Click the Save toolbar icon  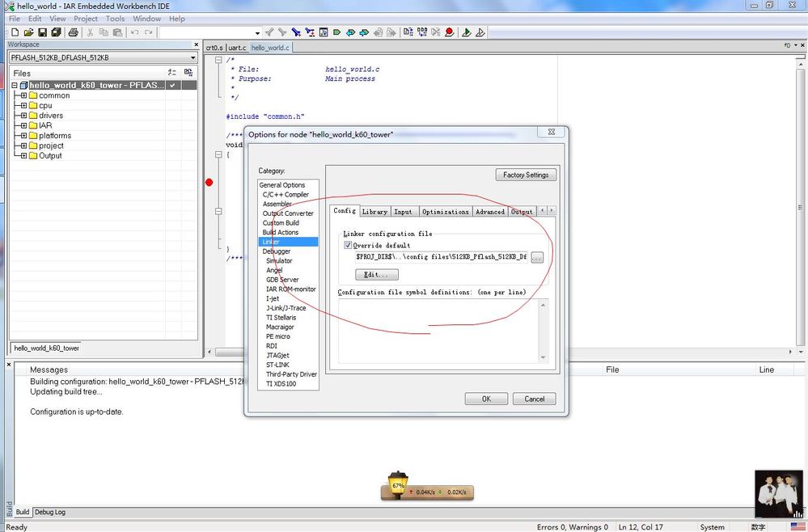[42, 32]
